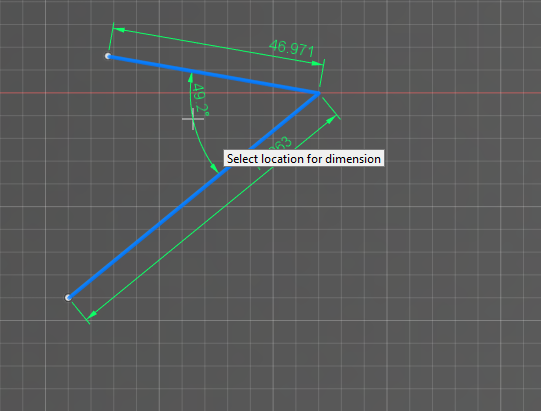Click the right arrowhead of the 46.971 dimension
The width and height of the screenshot is (541, 411).
coord(317,63)
